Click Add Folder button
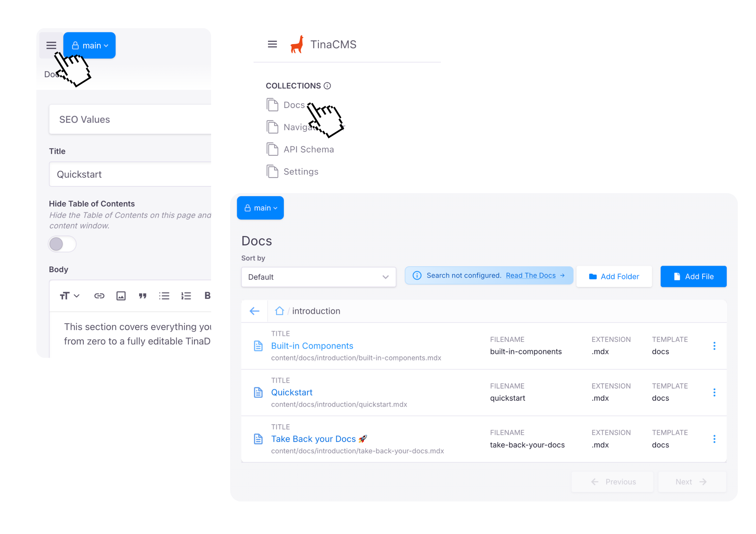This screenshot has width=756, height=534. pyautogui.click(x=614, y=276)
